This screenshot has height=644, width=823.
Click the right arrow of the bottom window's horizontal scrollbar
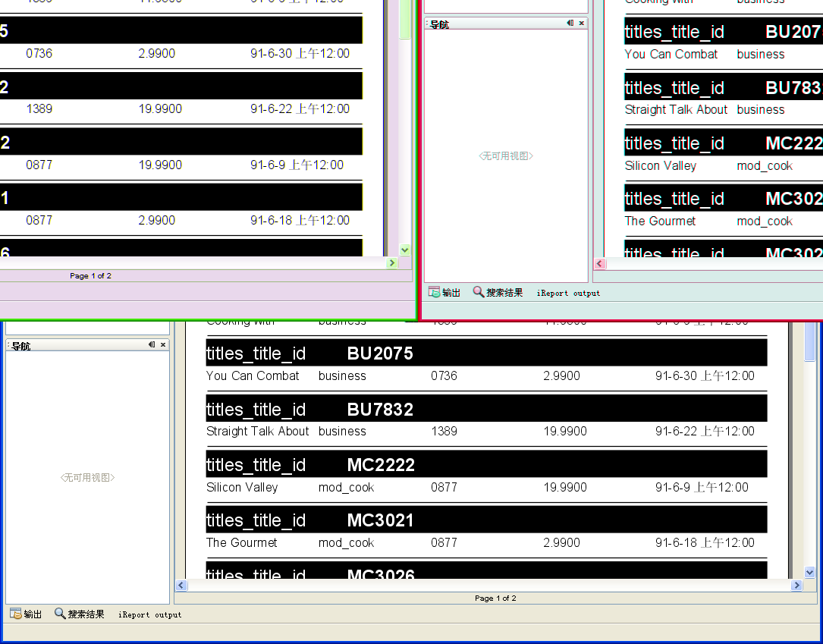click(796, 586)
